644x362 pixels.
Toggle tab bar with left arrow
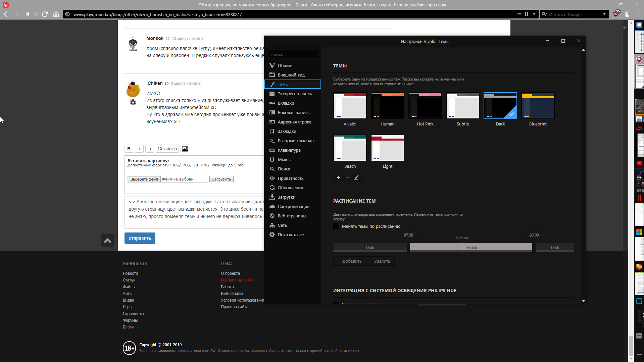click(625, 28)
